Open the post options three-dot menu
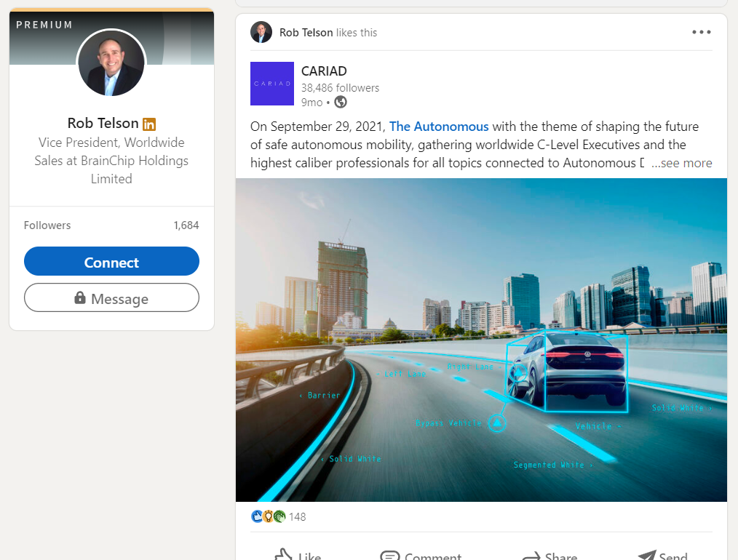The image size is (738, 560). pyautogui.click(x=702, y=32)
